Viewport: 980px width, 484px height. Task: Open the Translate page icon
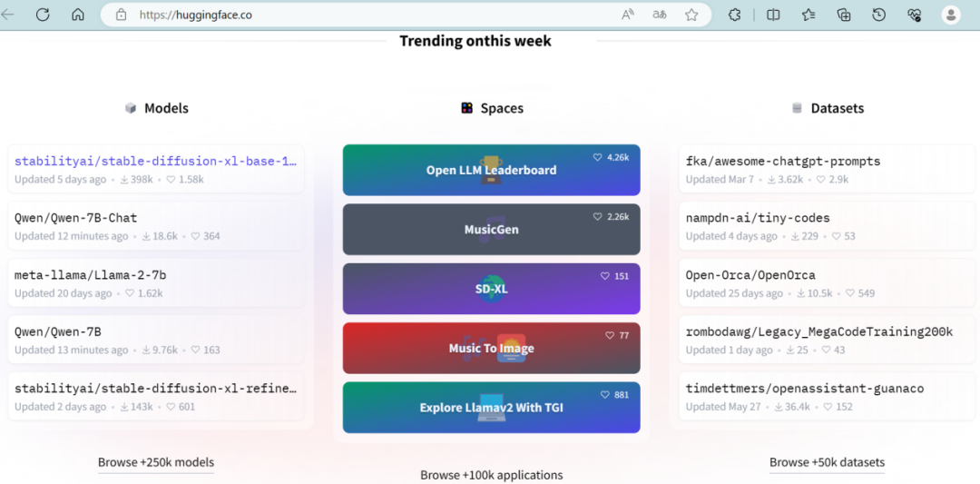tap(660, 15)
